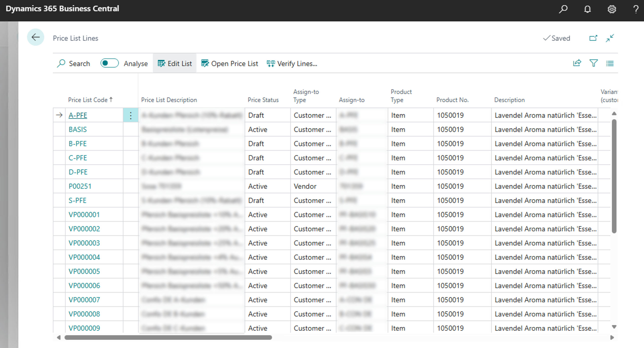
Task: Toggle the Analyse mode switch
Action: coord(109,63)
